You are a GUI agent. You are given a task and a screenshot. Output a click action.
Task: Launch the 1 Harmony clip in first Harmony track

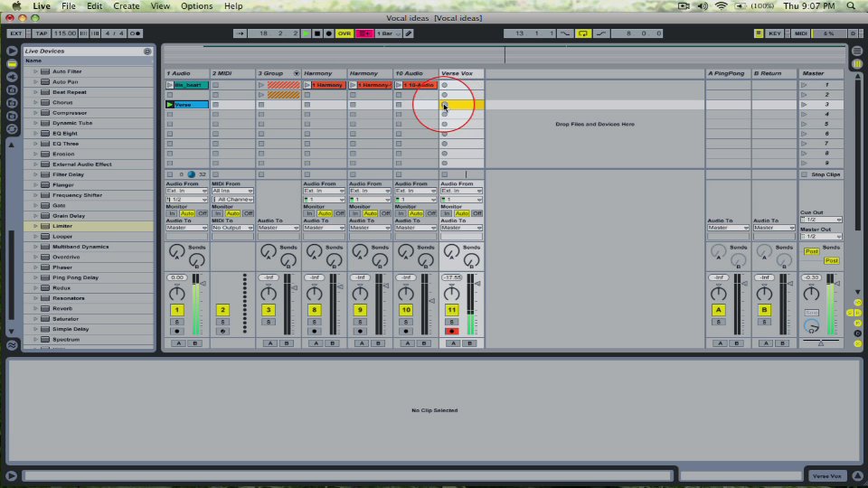click(307, 85)
